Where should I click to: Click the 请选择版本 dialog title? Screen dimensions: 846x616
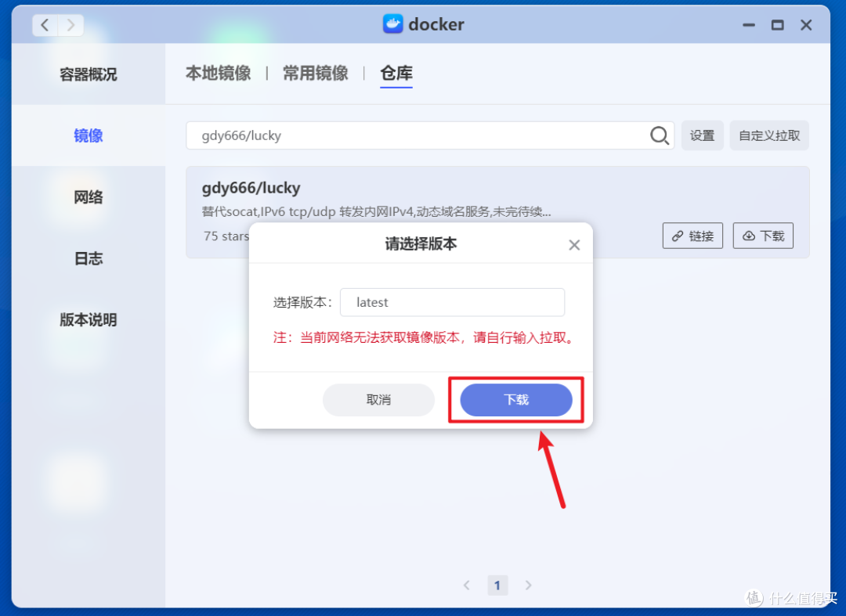pos(421,244)
